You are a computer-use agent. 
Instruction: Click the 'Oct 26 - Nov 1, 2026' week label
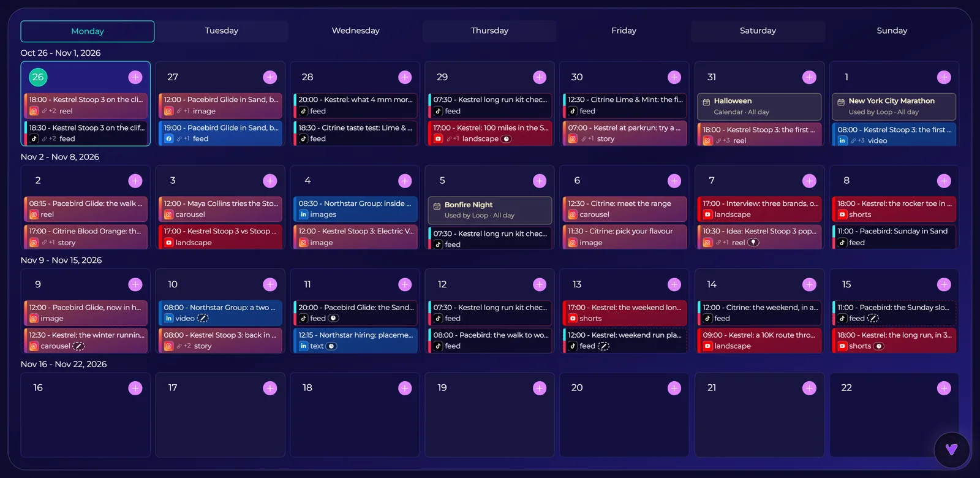pyautogui.click(x=61, y=53)
